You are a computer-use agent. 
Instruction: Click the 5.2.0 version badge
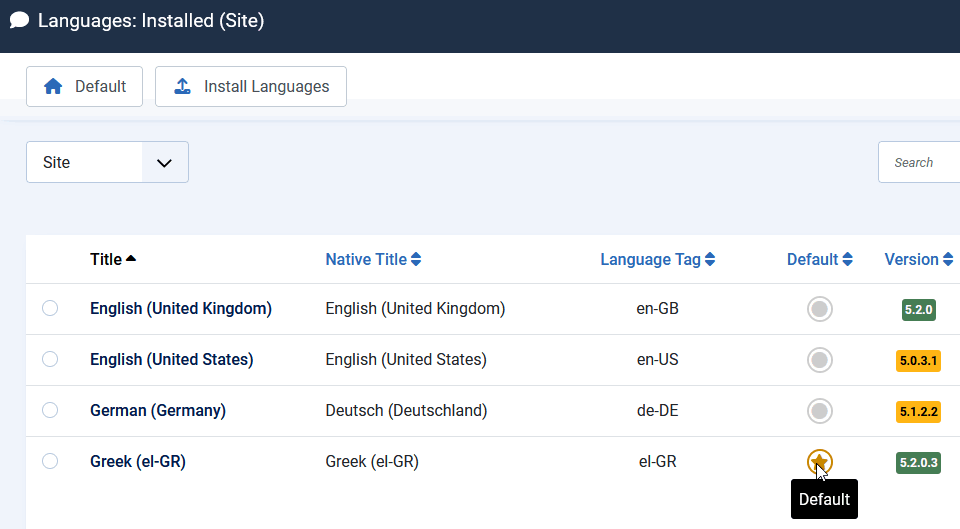click(x=918, y=310)
